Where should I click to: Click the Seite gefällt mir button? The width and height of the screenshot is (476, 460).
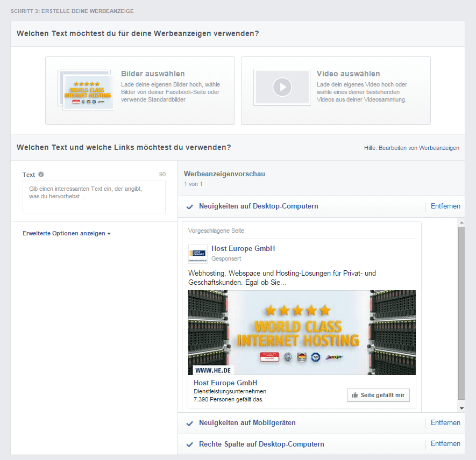tap(378, 395)
